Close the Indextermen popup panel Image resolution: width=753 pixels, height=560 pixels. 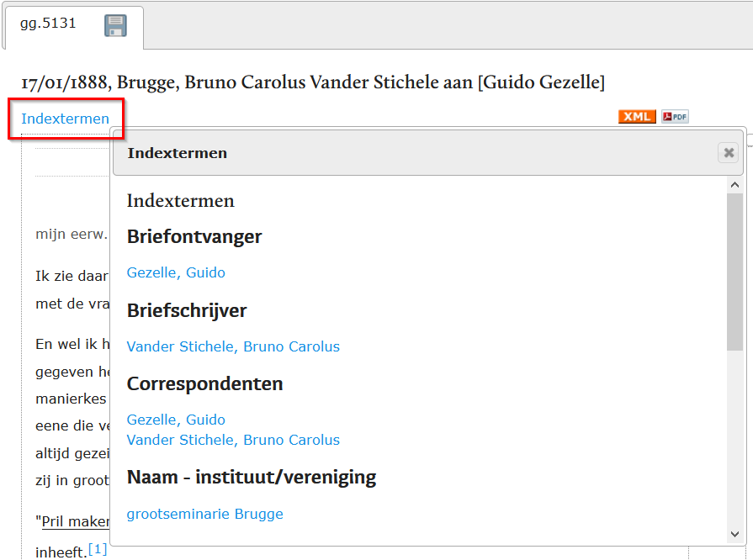(x=729, y=152)
